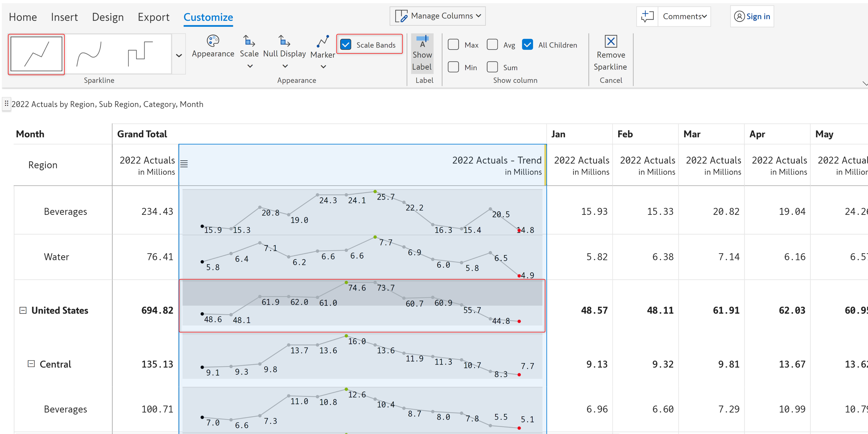Click the Remove Sparkline icon
The width and height of the screenshot is (868, 434).
coord(611,41)
